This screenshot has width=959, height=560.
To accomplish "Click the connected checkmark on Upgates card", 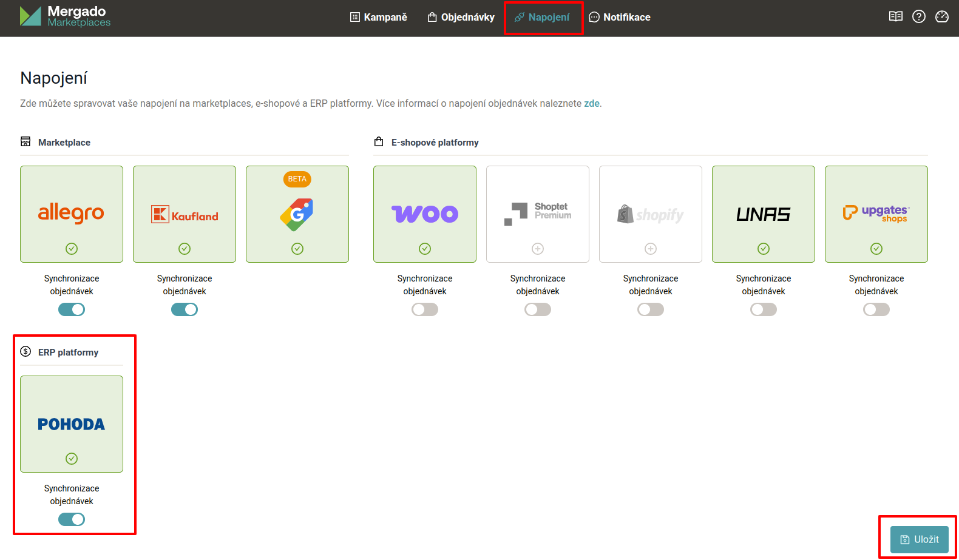I will [876, 249].
